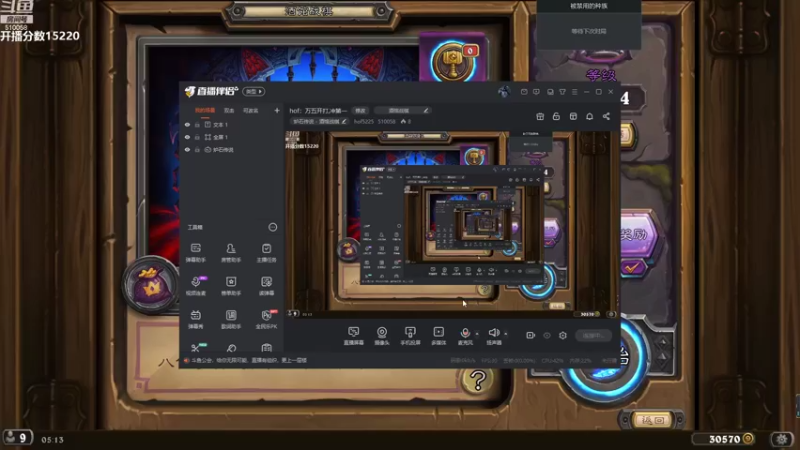The width and height of the screenshot is (800, 450).
Task: Edit the 炉石传说 category tag
Action: 319,121
